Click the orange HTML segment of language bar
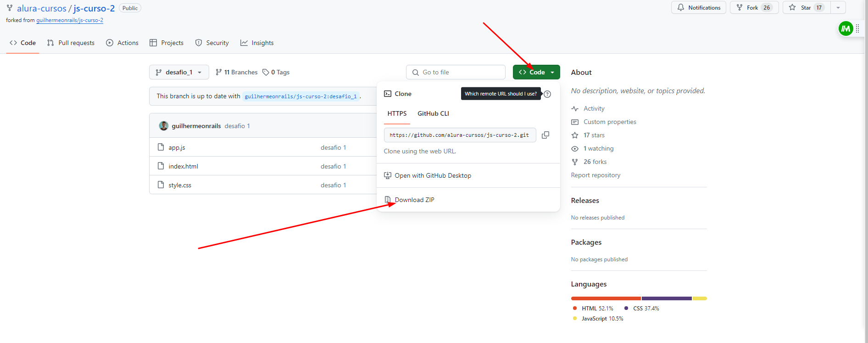 tap(606, 298)
